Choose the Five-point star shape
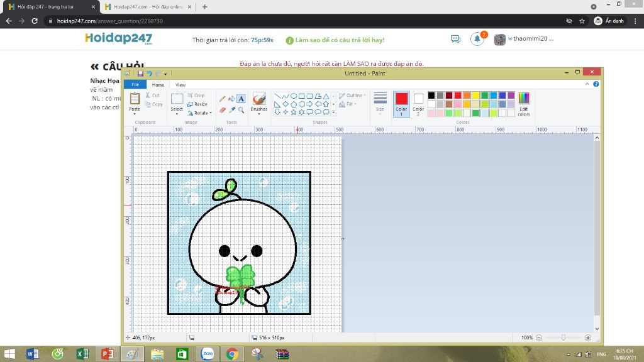The height and width of the screenshot is (362, 644). pyautogui.click(x=294, y=112)
